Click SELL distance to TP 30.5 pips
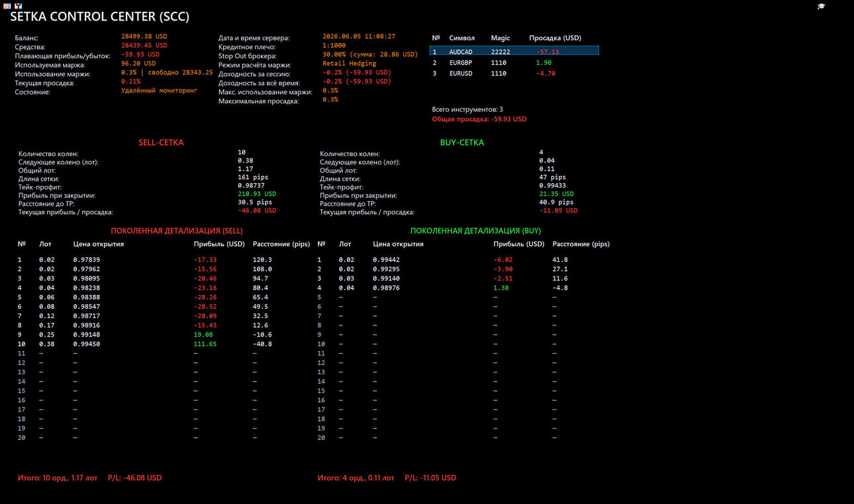Viewport: 854px width, 504px height. click(255, 202)
